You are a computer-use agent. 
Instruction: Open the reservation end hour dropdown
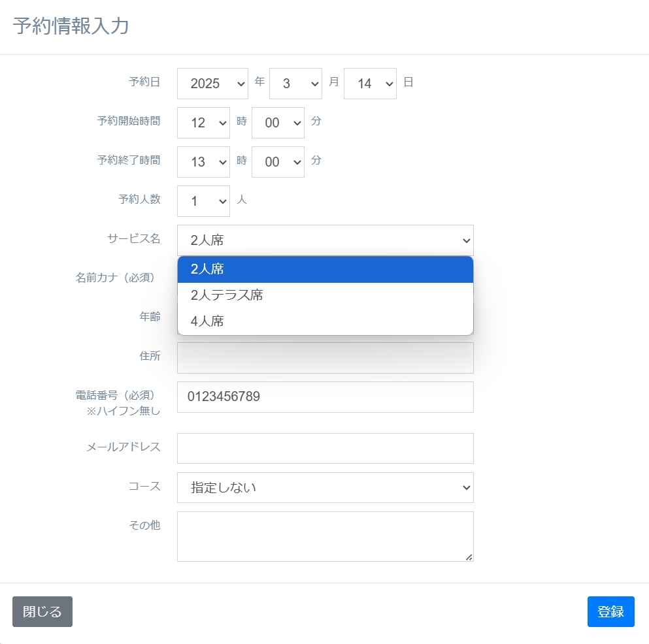click(x=203, y=161)
